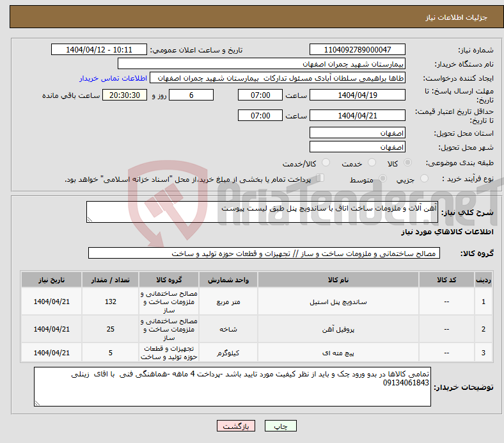Click the page title جزئیات اطلاعات نیاز
The width and height of the screenshot is (504, 443).
(x=457, y=17)
